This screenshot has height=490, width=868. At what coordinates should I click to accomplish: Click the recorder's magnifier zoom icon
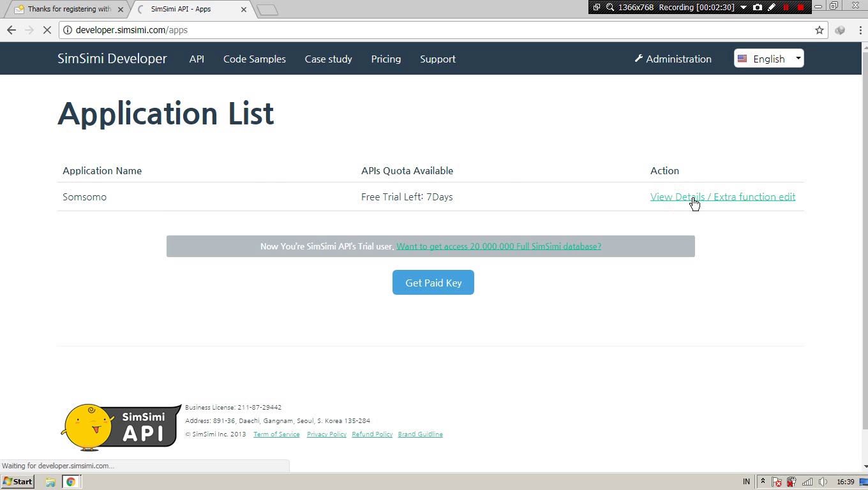610,7
